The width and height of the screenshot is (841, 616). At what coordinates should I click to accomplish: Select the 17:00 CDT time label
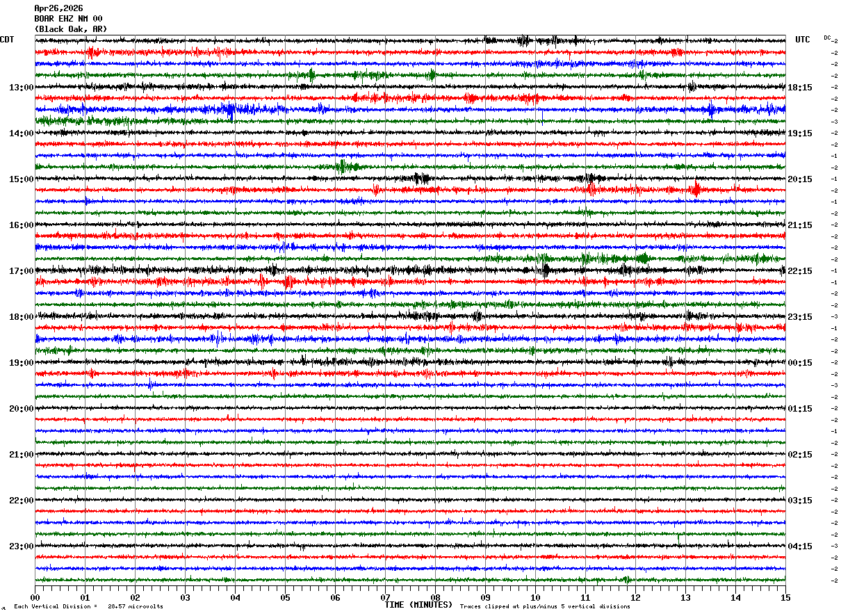[x=22, y=271]
